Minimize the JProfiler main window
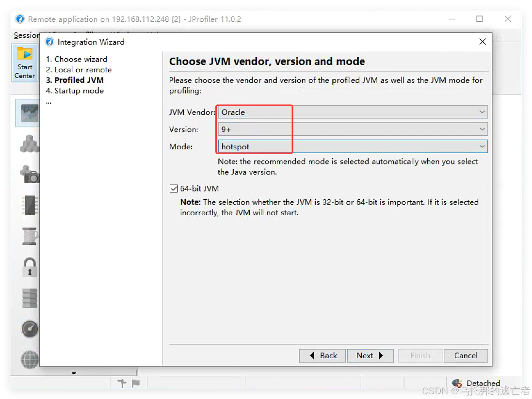This screenshot has width=532, height=399. point(451,19)
